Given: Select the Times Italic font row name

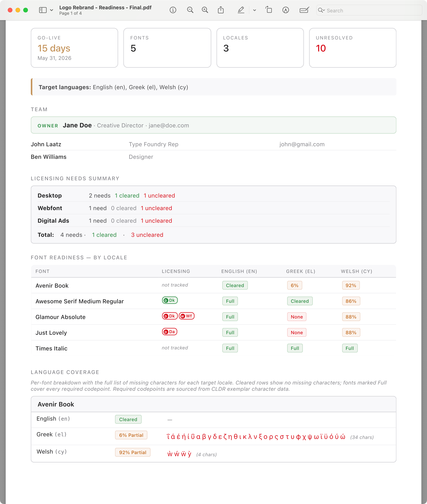Looking at the screenshot, I should tap(51, 348).
